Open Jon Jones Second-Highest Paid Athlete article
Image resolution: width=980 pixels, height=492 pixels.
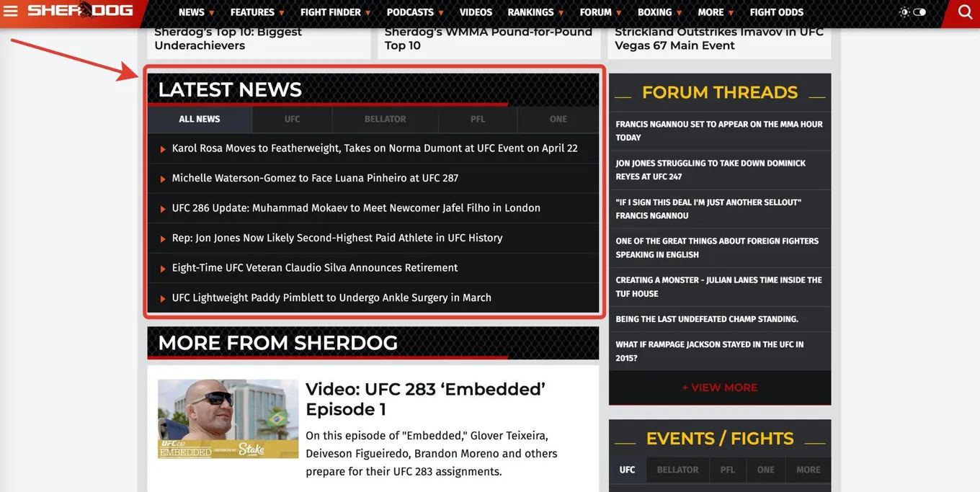(337, 238)
